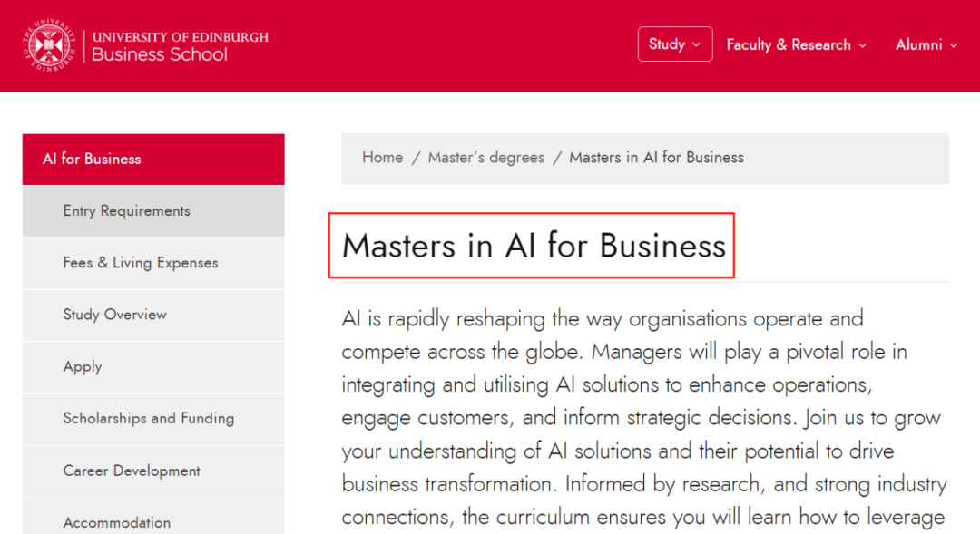Visit the Career Development page
Screen dimensions: 980x534
(x=153, y=471)
